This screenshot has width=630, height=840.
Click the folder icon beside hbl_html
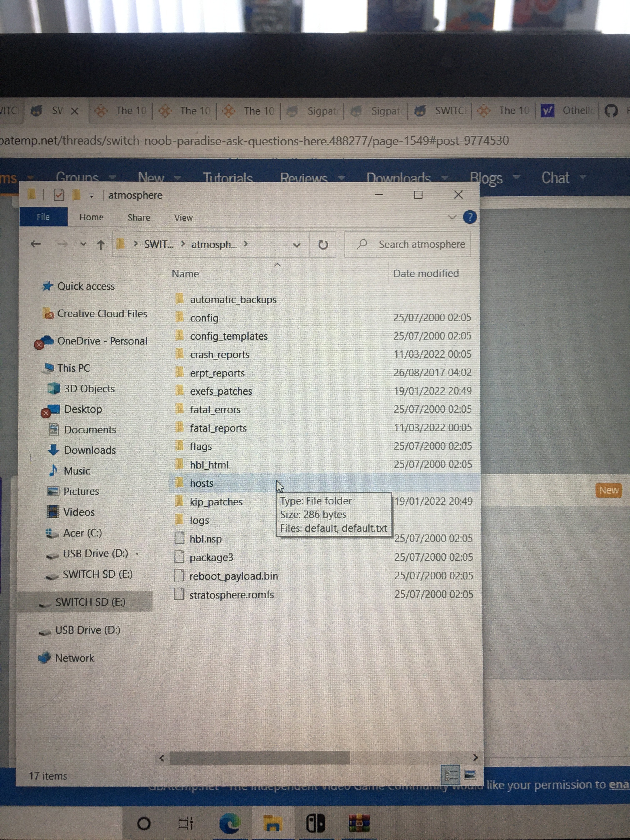point(180,464)
